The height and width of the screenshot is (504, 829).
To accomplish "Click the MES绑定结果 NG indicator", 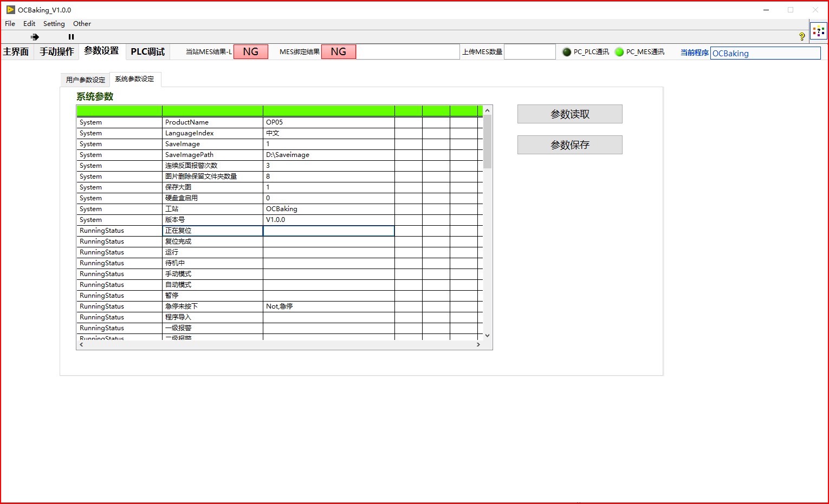I will pyautogui.click(x=338, y=51).
